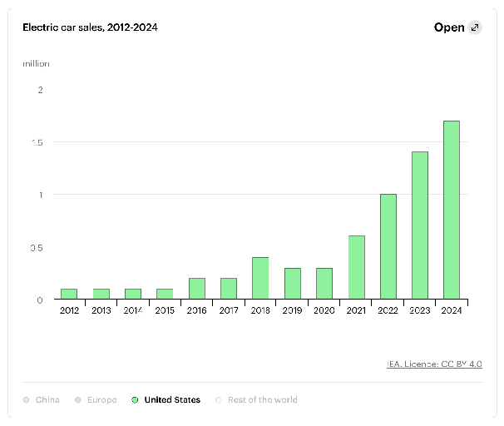
Task: Click the first bar, for 2012
Action: (69, 294)
